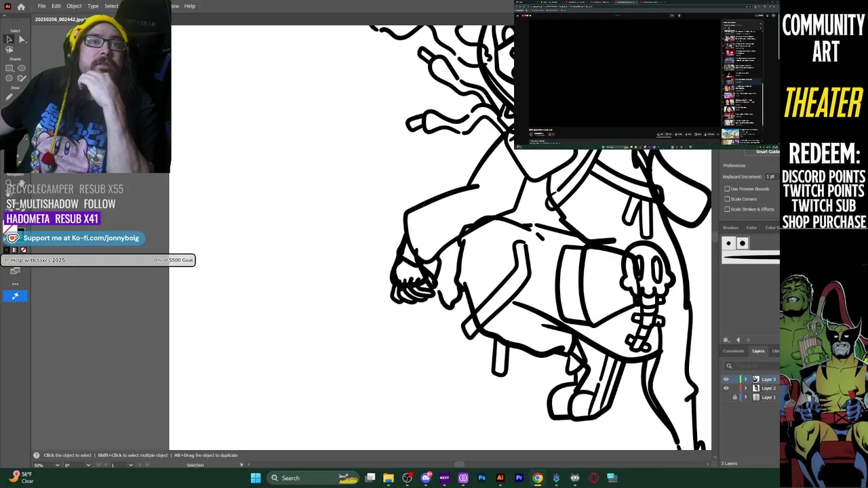Click the blue highlighted toolbar button
This screenshot has width=868, height=488.
coord(15,296)
